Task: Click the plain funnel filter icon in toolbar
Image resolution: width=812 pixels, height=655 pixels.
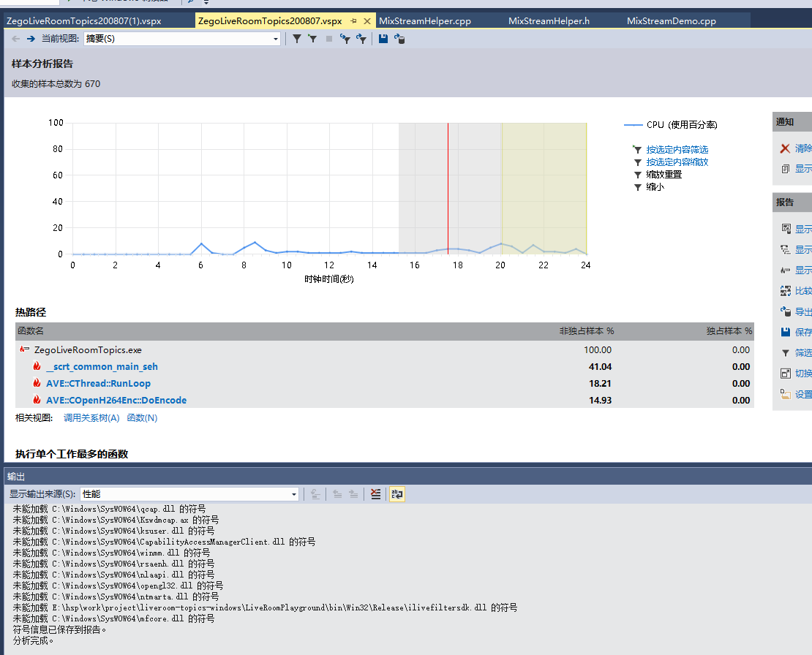Action: [297, 39]
